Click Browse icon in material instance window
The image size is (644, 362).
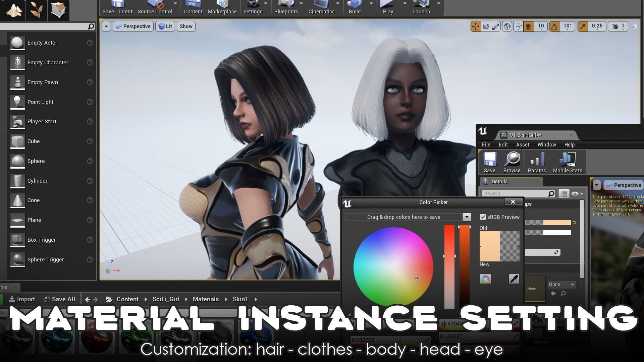(512, 163)
